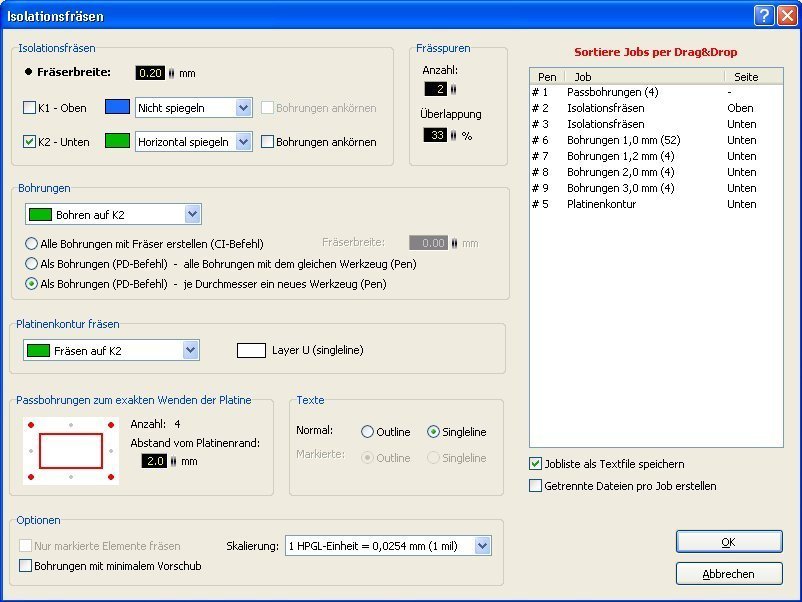Screen dimensions: 802x602
Task: Click the blue K1 - Oben color swatch
Action: coord(118,107)
